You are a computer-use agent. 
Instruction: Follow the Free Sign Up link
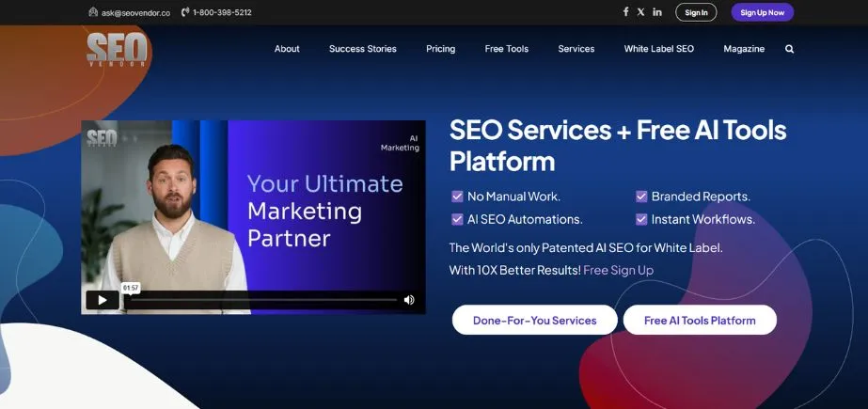(619, 270)
